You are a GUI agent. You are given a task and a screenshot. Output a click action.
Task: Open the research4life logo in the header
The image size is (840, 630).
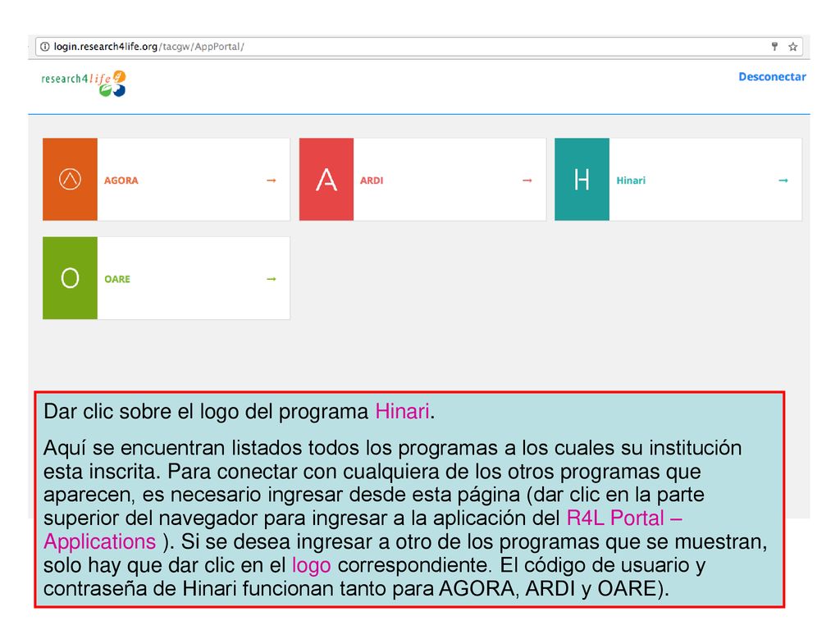click(84, 84)
